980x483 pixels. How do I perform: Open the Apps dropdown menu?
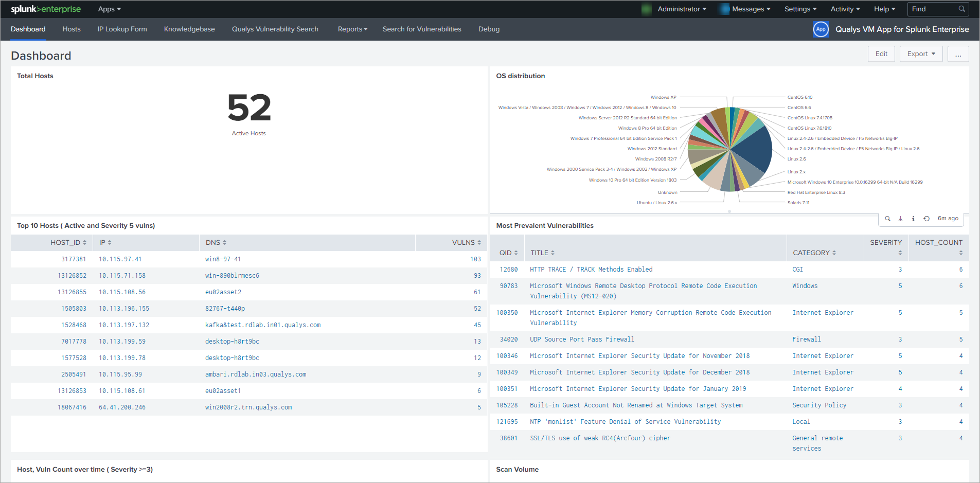[x=109, y=9]
